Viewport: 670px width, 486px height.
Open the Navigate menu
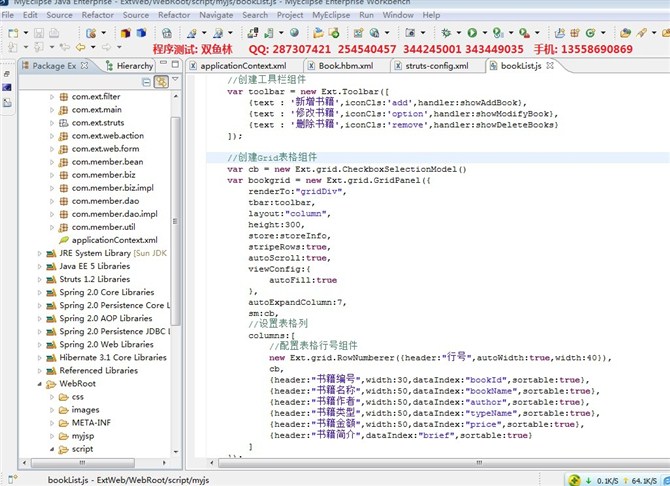coord(216,15)
